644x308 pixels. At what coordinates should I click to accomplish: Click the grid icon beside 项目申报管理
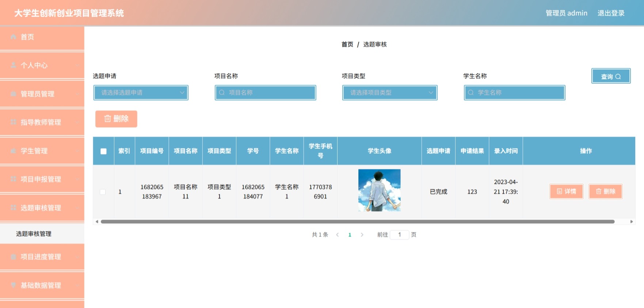coord(14,179)
